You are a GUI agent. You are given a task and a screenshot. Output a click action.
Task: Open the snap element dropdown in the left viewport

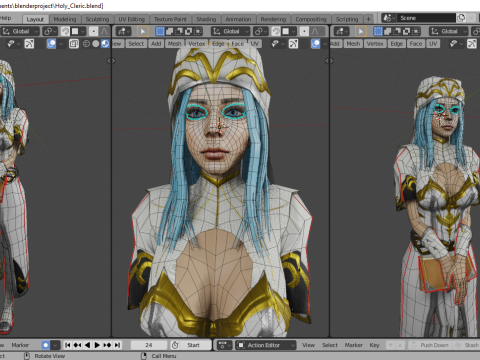(78, 31)
